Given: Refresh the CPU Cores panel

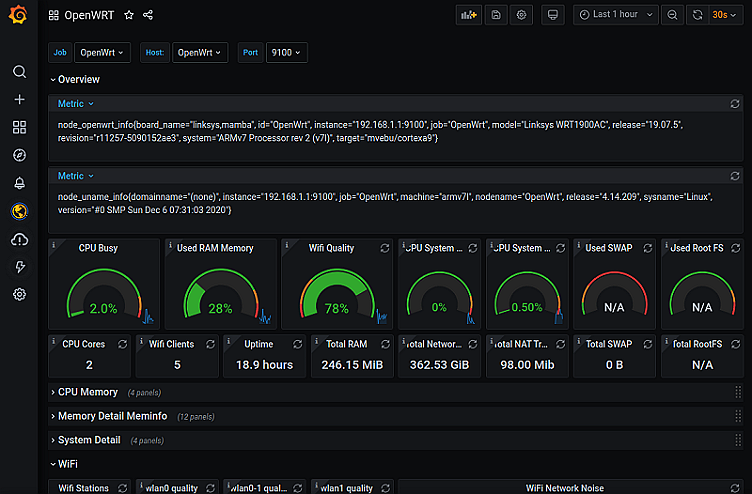Looking at the screenshot, I should [122, 344].
